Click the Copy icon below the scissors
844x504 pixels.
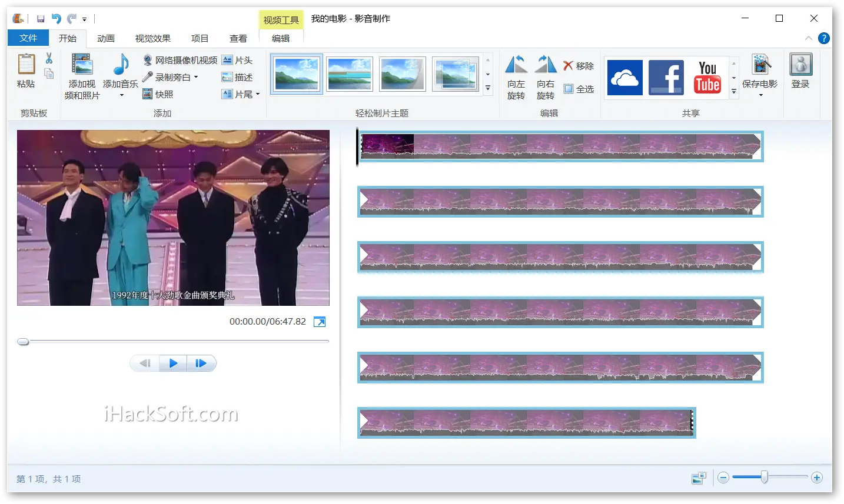49,74
